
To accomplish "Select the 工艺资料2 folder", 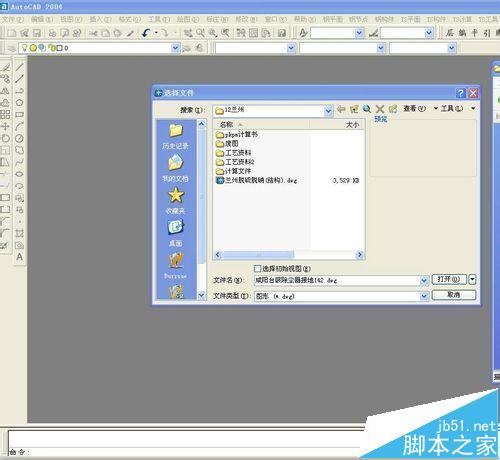I will (235, 162).
